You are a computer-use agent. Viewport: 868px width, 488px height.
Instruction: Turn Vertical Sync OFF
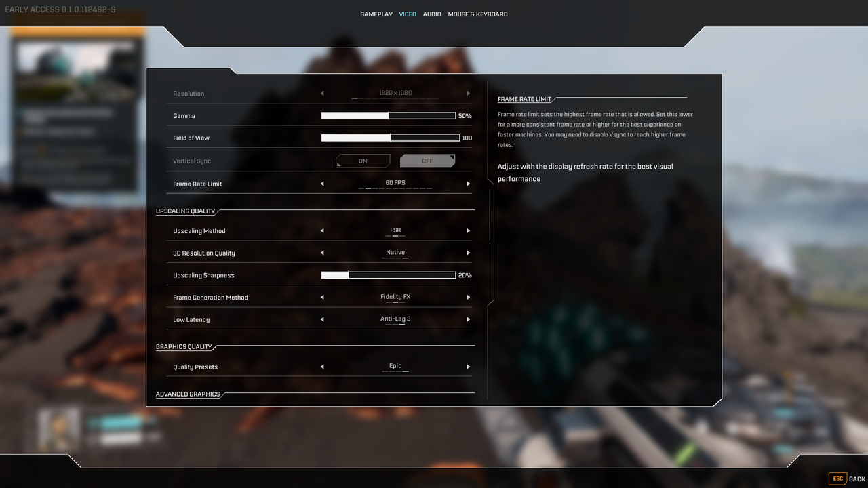pos(427,161)
